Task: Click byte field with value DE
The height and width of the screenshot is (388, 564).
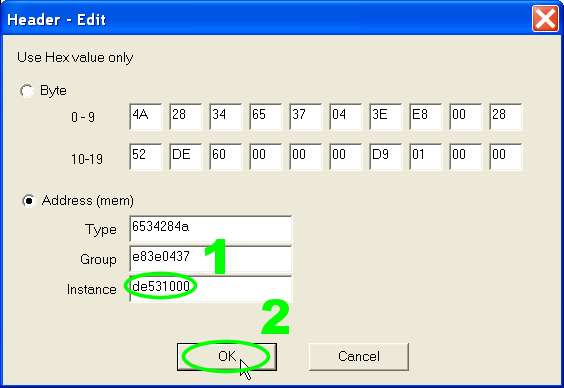Action: (x=185, y=156)
